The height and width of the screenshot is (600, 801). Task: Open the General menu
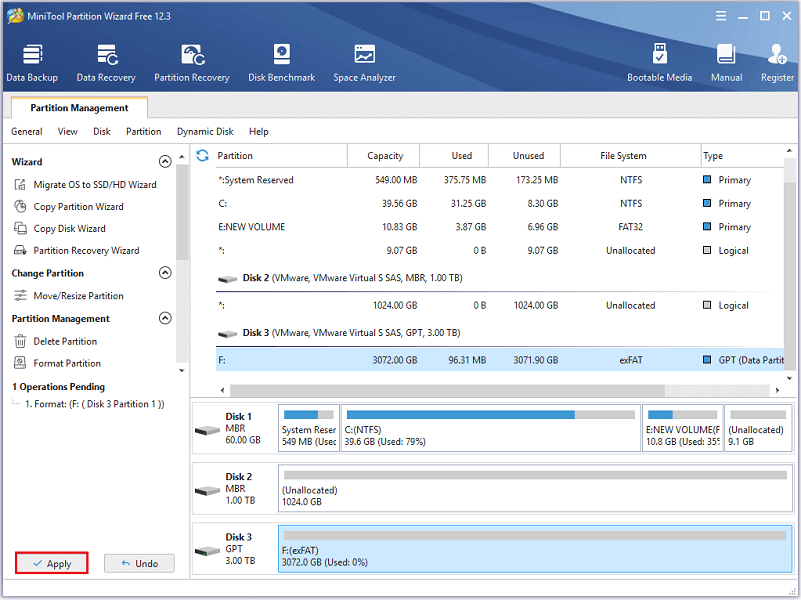click(x=27, y=131)
